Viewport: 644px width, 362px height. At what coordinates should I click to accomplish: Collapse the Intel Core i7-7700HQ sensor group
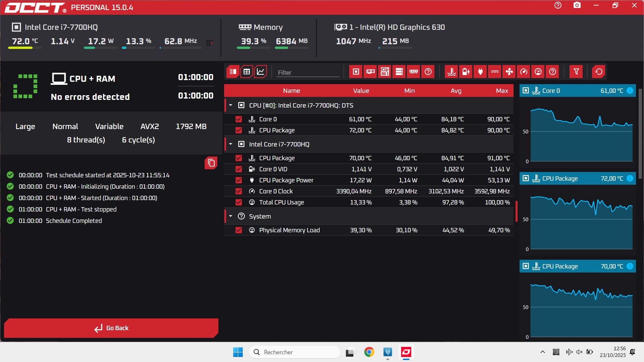point(231,144)
